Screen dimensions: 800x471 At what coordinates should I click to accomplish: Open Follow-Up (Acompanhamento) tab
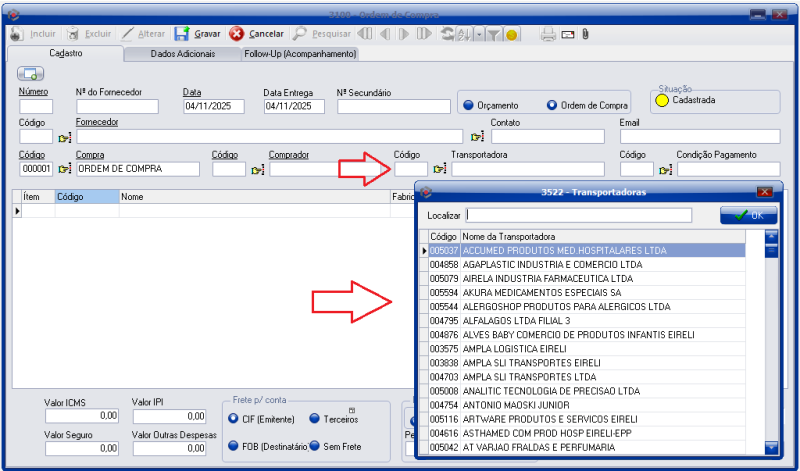pos(300,53)
